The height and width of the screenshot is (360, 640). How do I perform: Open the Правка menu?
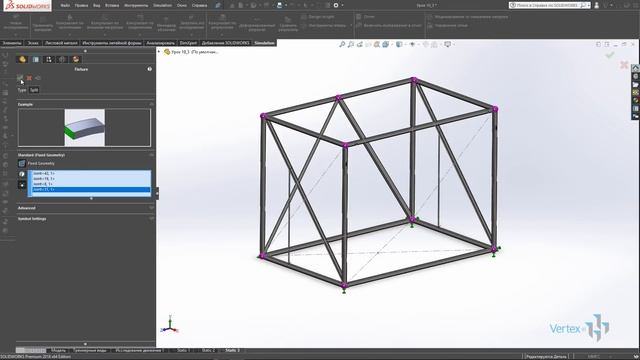point(81,6)
